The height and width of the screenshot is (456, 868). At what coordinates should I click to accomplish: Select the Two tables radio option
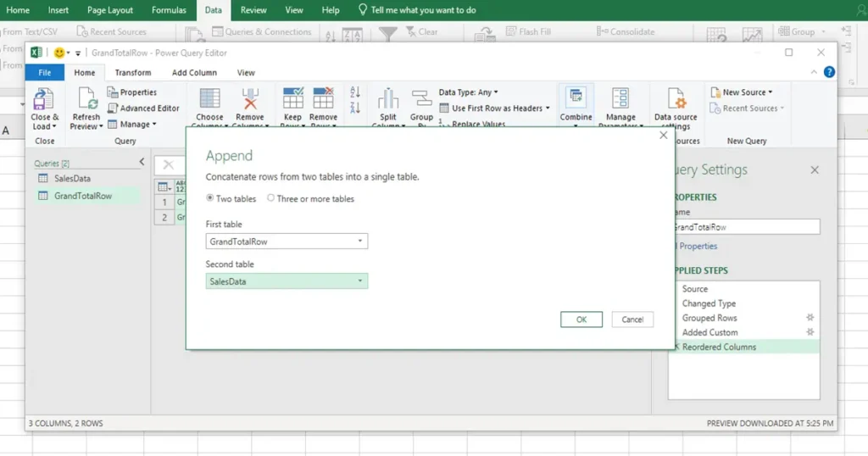[210, 198]
